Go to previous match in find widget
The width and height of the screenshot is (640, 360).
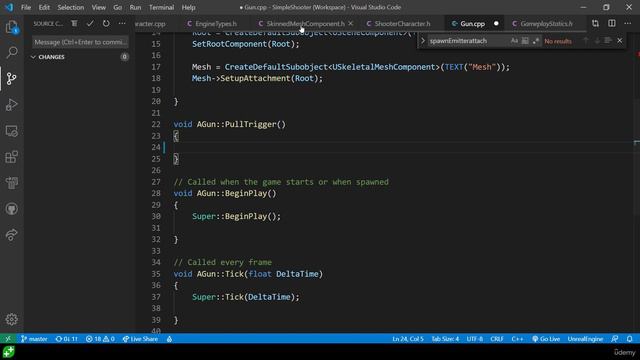586,41
